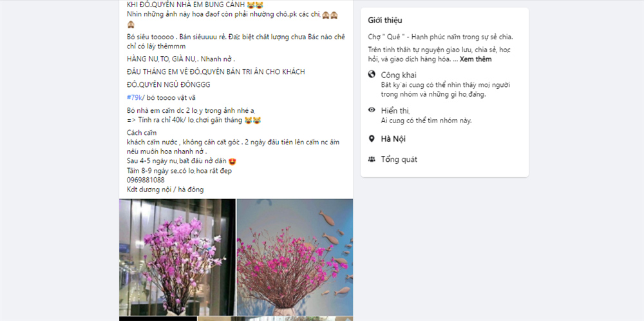Click the heart-eyes emoji after nở dần
The height and width of the screenshot is (321, 644).
tap(232, 161)
